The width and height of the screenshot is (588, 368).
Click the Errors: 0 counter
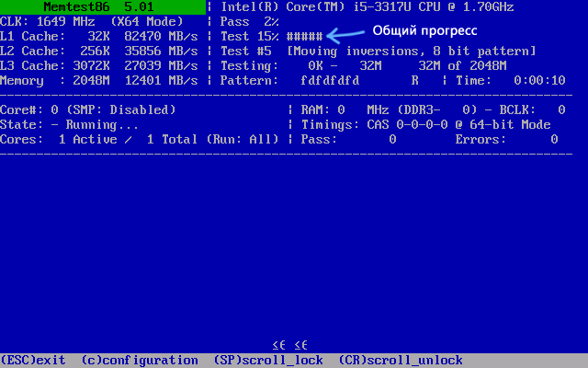pos(506,139)
